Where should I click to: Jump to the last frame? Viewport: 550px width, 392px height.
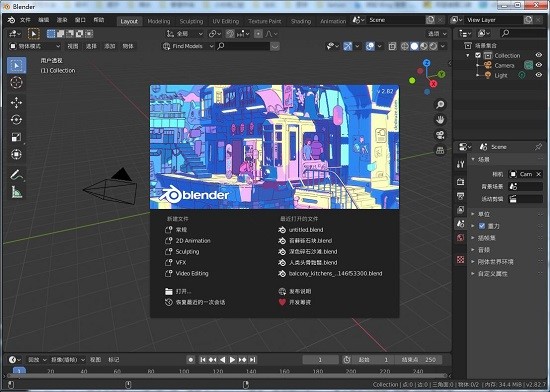pos(253,360)
